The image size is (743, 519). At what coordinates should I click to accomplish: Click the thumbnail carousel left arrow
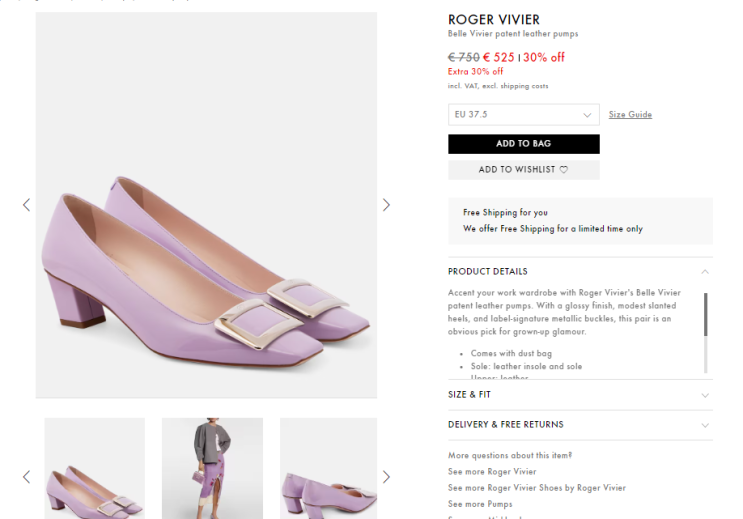coord(26,476)
